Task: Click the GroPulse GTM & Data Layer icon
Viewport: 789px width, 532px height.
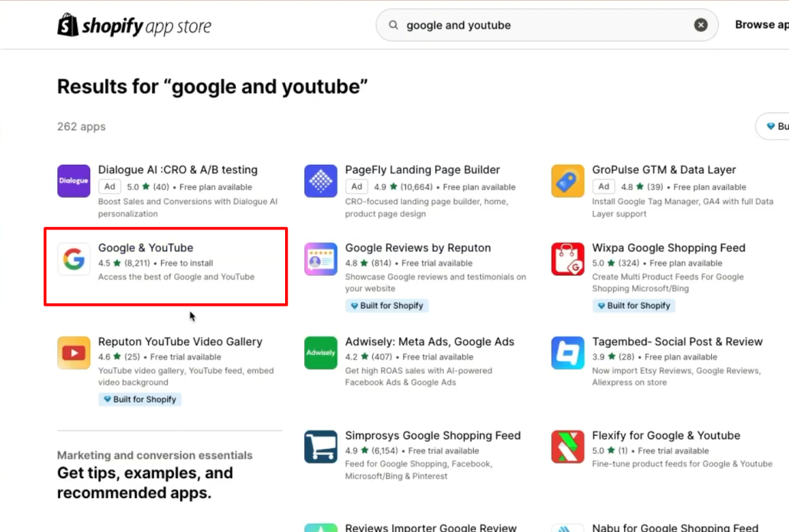Action: pyautogui.click(x=568, y=181)
